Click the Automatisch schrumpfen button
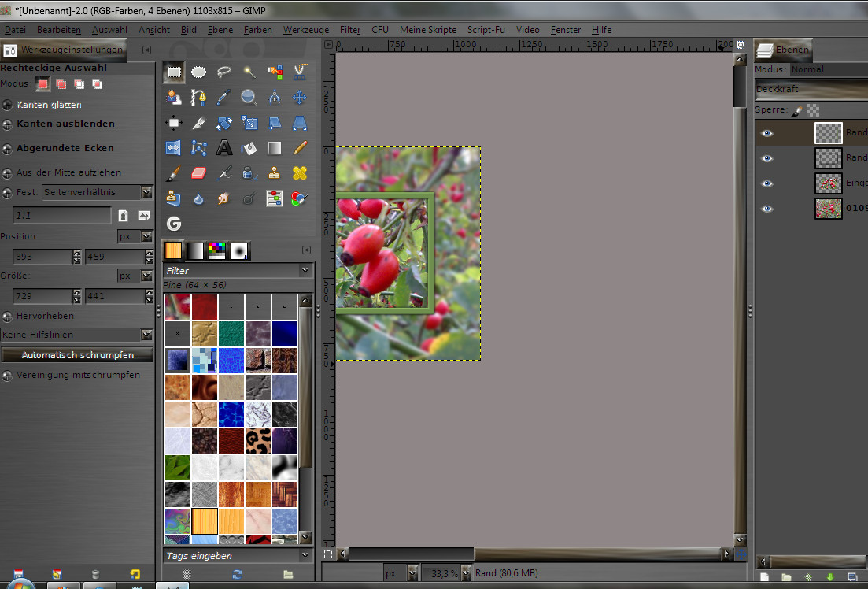Image resolution: width=868 pixels, height=589 pixels. coord(77,355)
